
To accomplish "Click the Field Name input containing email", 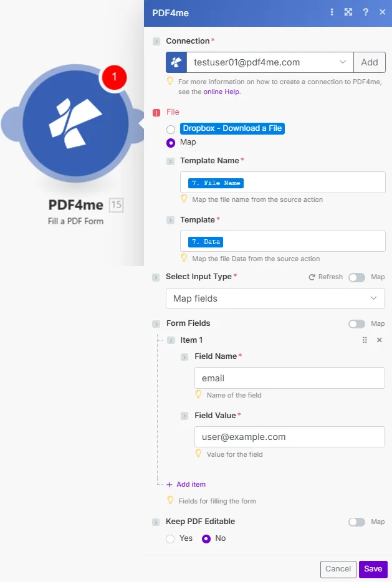I will tap(290, 378).
